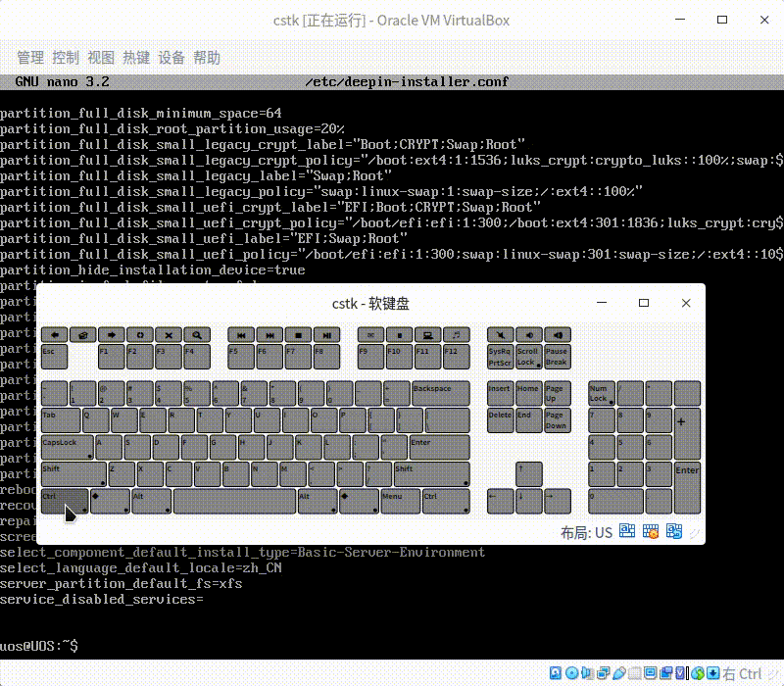Viewport: 784px width, 686px height.
Task: Click the 布局: US layout label
Action: pyautogui.click(x=590, y=532)
